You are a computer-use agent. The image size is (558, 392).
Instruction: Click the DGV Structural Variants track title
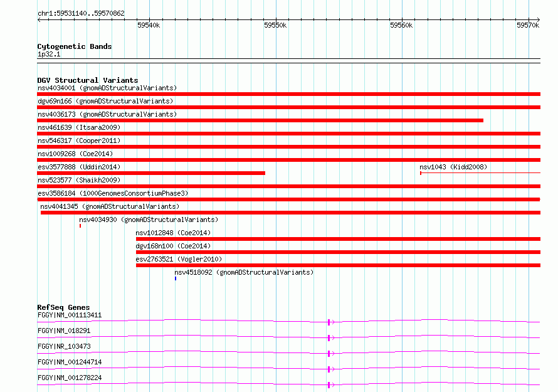point(88,80)
